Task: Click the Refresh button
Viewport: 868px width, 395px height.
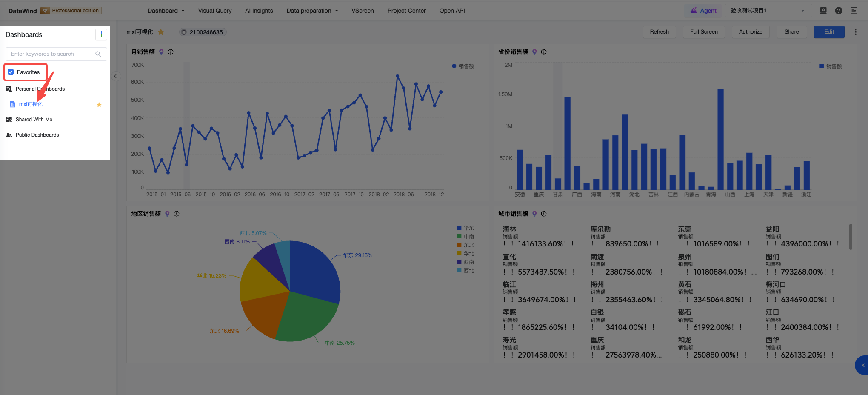Action: tap(659, 32)
